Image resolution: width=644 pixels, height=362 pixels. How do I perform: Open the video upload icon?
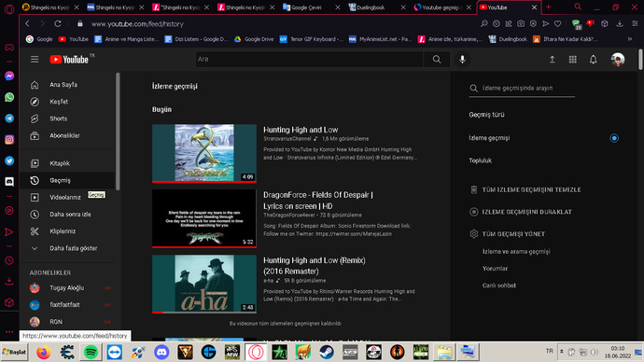[552, 60]
